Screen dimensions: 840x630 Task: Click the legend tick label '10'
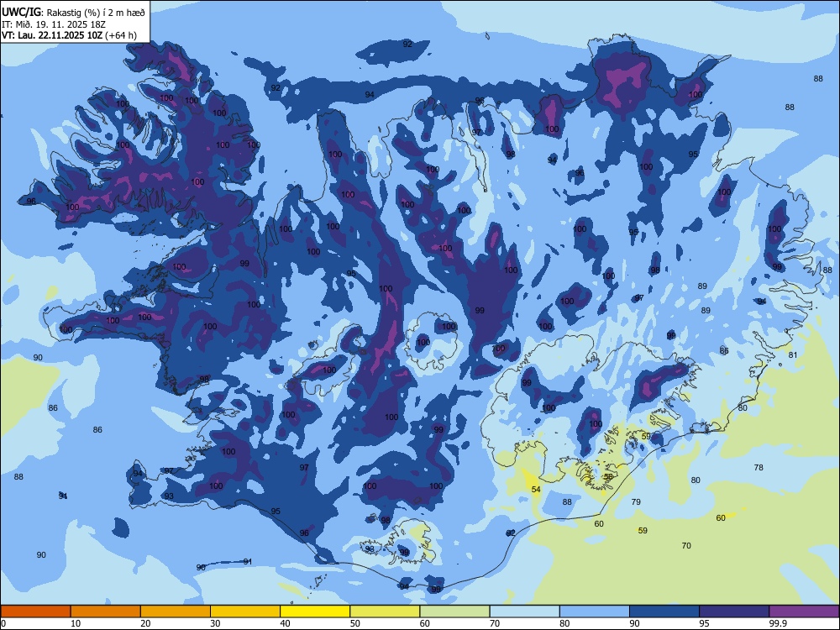click(x=76, y=623)
